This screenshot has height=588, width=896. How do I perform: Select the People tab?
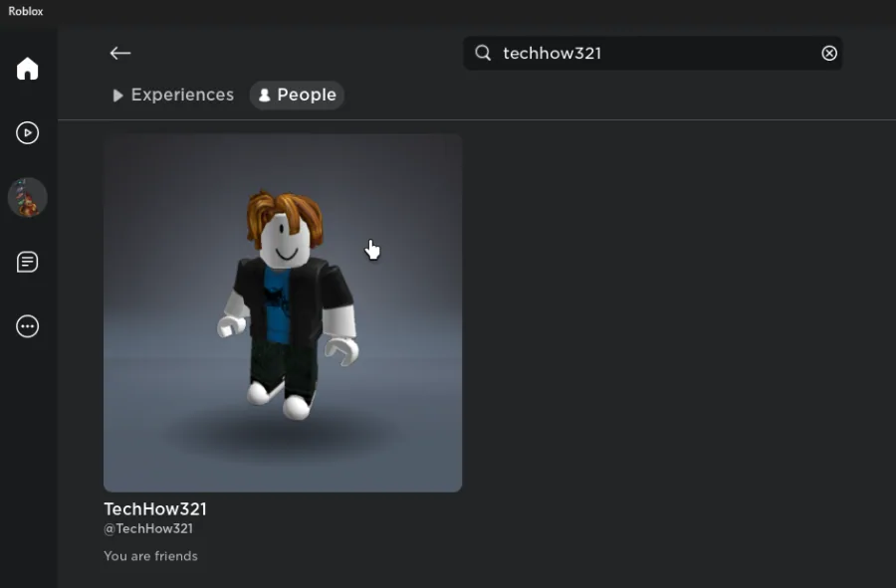coord(297,95)
